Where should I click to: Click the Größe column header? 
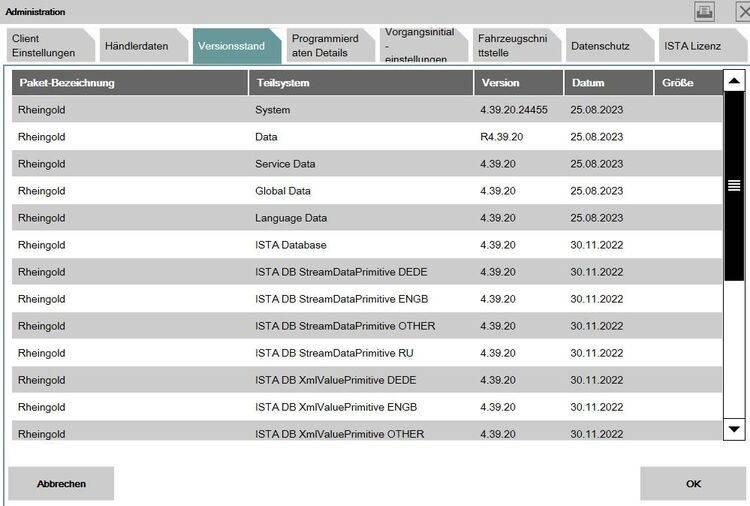tap(688, 83)
